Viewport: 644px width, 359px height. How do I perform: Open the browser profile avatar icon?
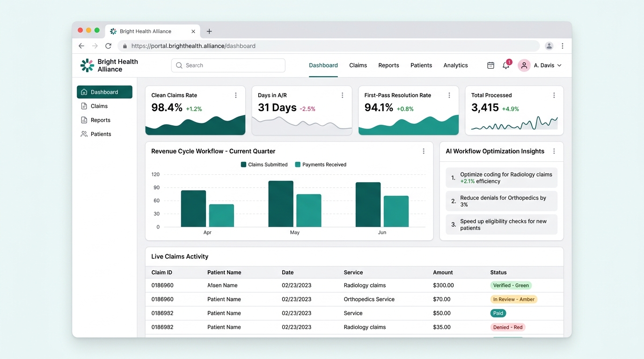[549, 46]
